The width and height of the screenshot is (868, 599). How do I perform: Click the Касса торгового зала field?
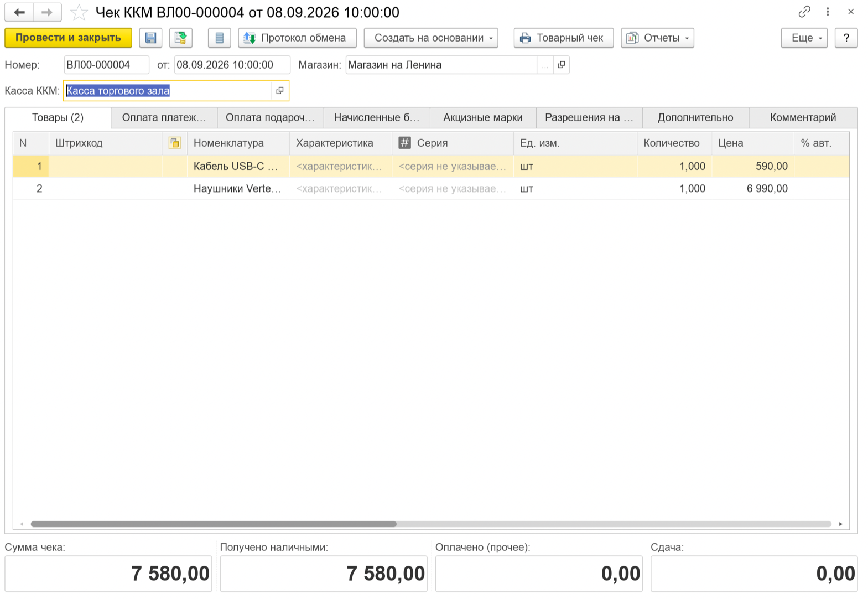pyautogui.click(x=168, y=91)
